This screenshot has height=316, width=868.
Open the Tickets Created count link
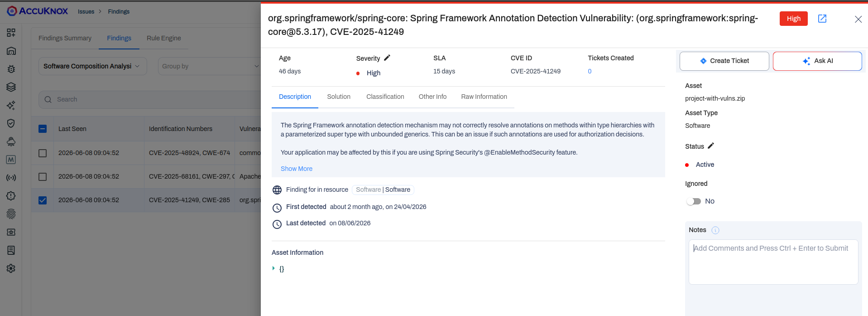click(x=590, y=71)
